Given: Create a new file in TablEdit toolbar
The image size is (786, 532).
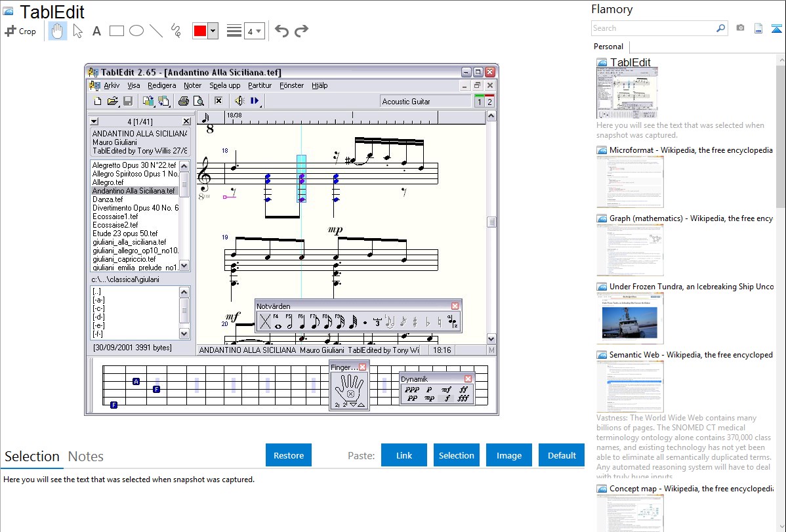Looking at the screenshot, I should point(98,101).
